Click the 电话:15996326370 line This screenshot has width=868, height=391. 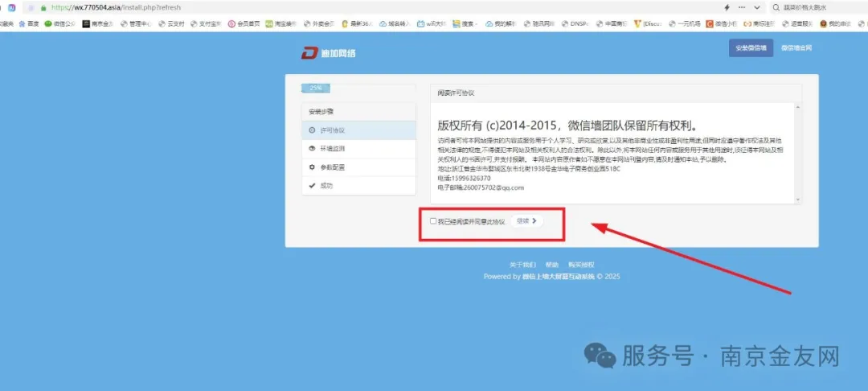click(464, 179)
